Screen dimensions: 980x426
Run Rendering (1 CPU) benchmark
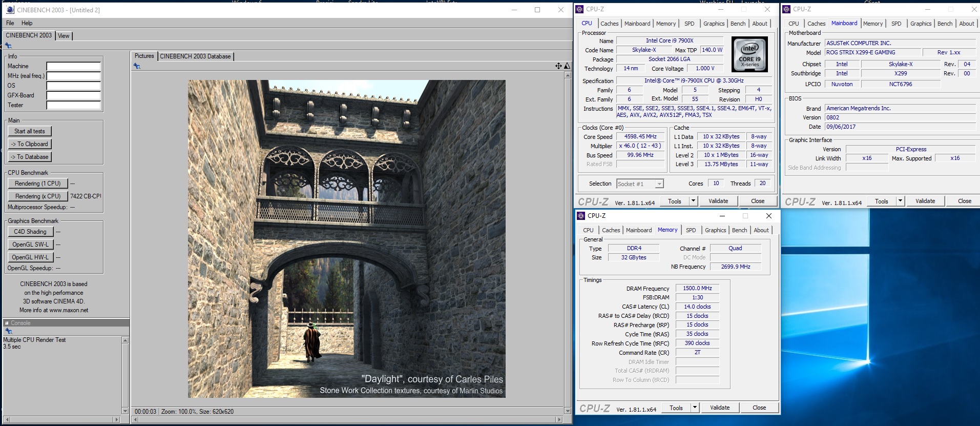[38, 184]
